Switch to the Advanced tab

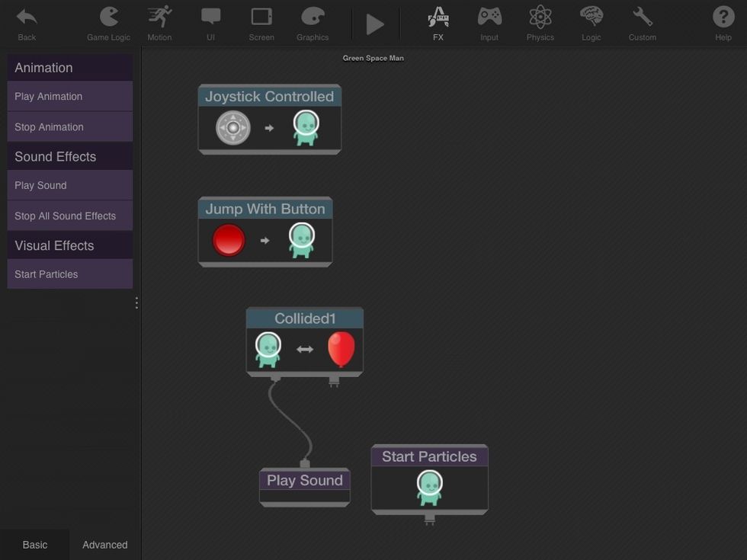105,545
